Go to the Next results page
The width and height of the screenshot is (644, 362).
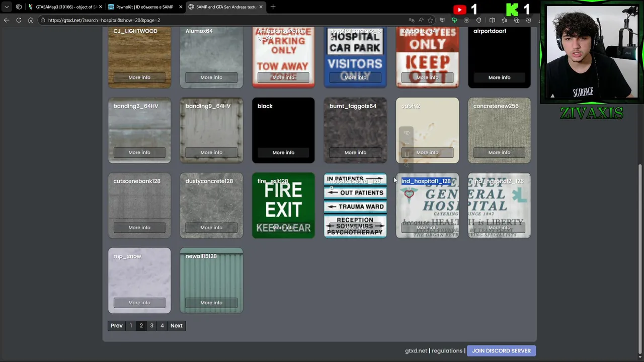[x=176, y=326]
